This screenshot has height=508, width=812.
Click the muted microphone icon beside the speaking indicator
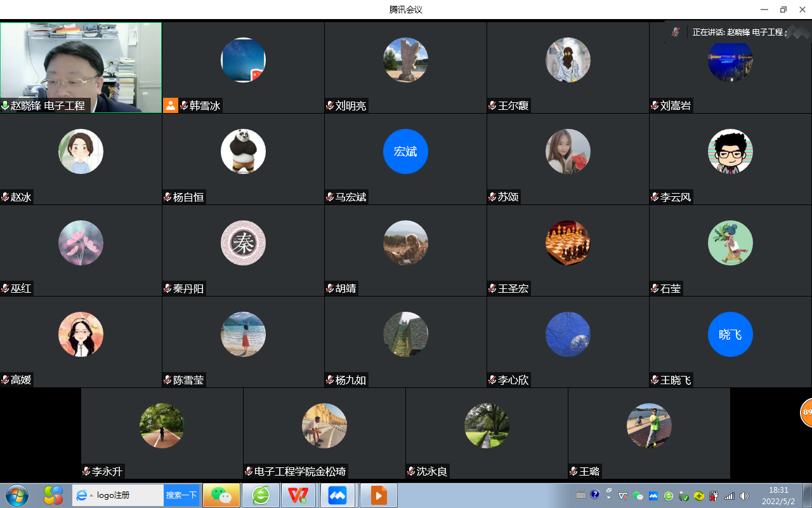[676, 32]
